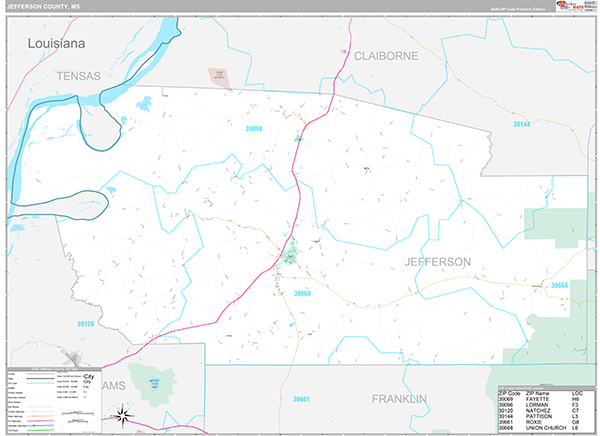Click the 'Louisiana' state label
This screenshot has height=436, width=600.
[56, 43]
